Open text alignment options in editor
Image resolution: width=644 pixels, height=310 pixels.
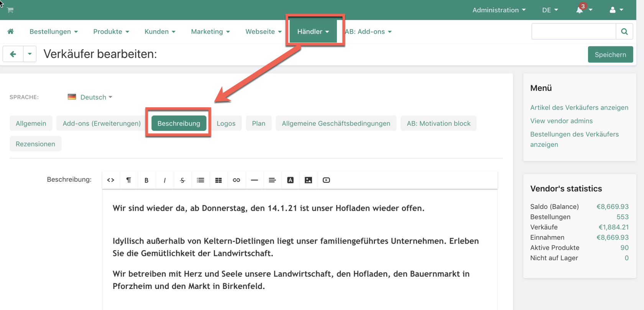272,180
